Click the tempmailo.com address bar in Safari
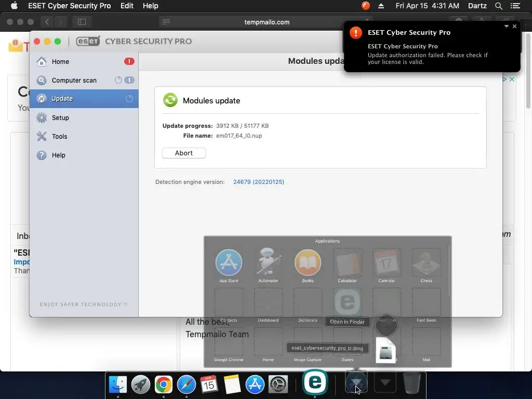Image resolution: width=532 pixels, height=399 pixels. click(267, 22)
